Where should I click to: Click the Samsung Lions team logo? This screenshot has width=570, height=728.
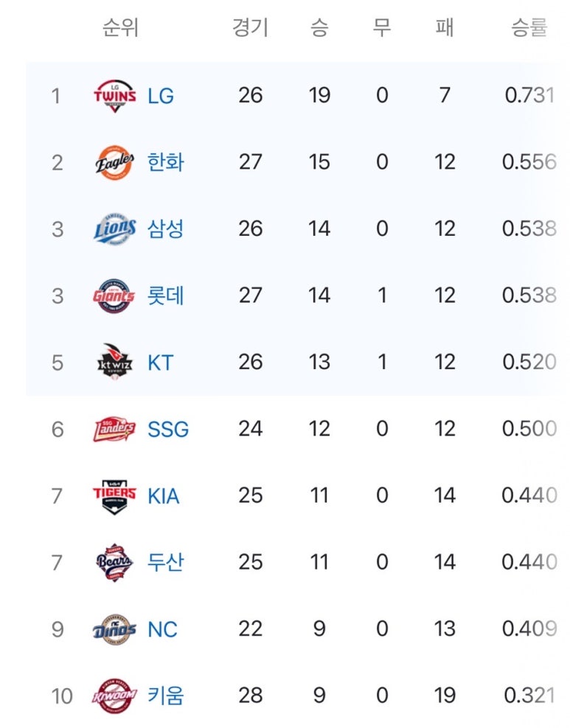(115, 229)
